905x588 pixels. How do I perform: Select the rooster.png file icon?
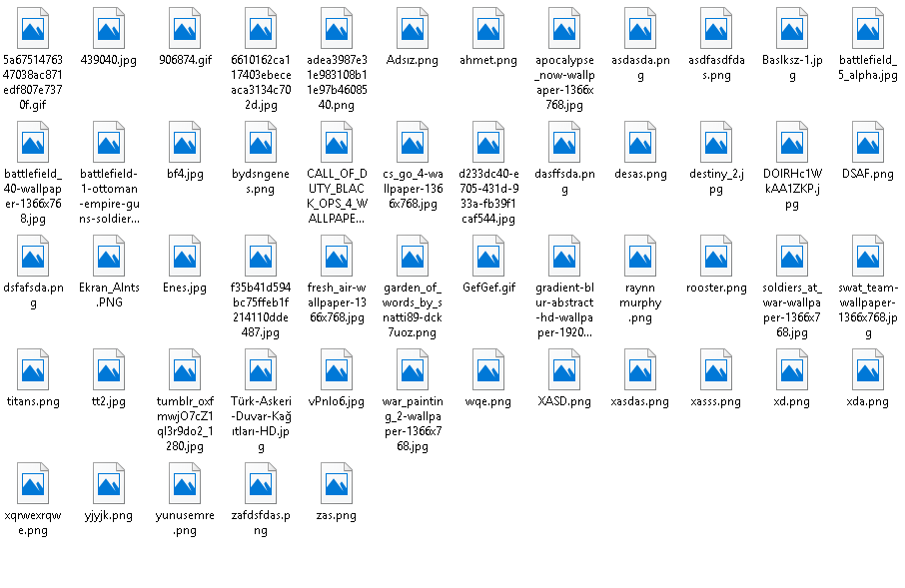click(x=715, y=256)
